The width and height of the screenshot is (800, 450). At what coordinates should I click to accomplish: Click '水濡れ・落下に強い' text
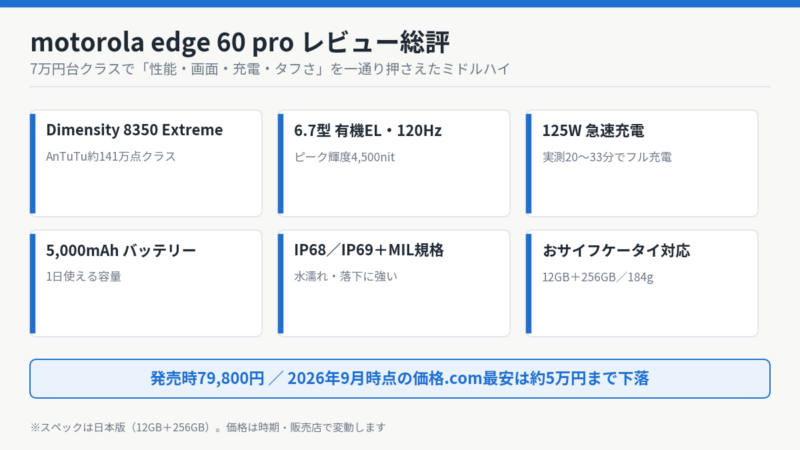click(x=345, y=277)
